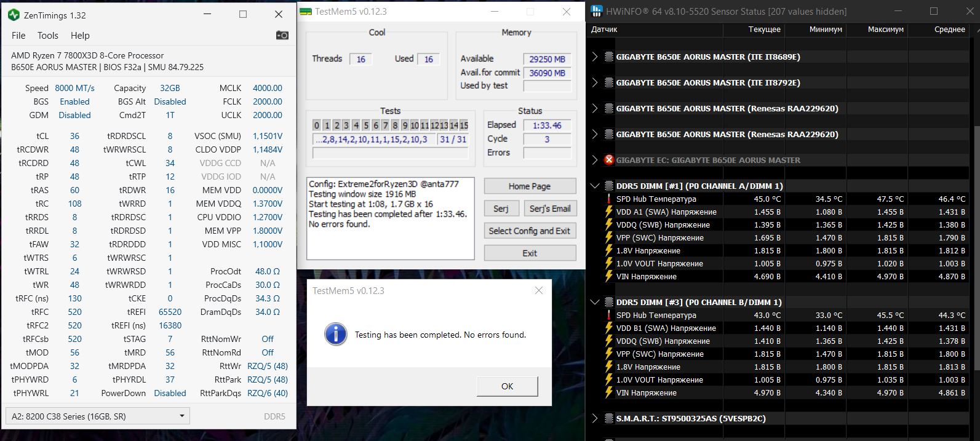This screenshot has width=980, height=441.
Task: Click the HWiNFO title bar app icon
Action: (x=596, y=11)
